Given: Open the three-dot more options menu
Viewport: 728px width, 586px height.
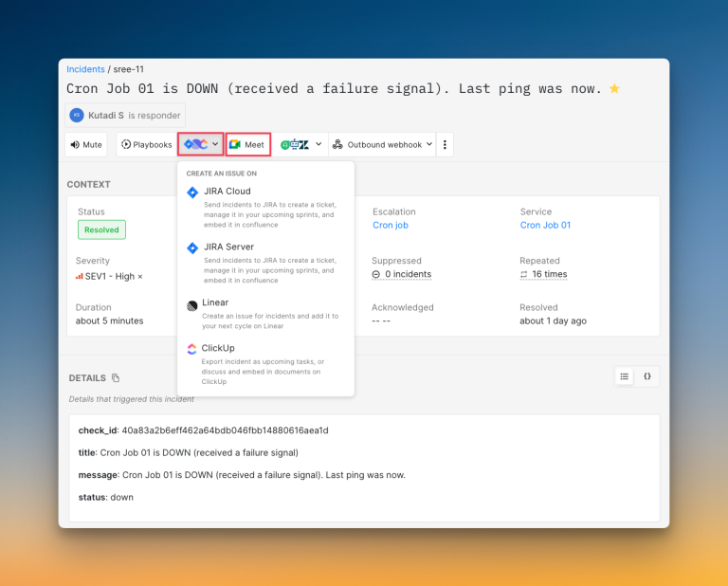Looking at the screenshot, I should [446, 145].
